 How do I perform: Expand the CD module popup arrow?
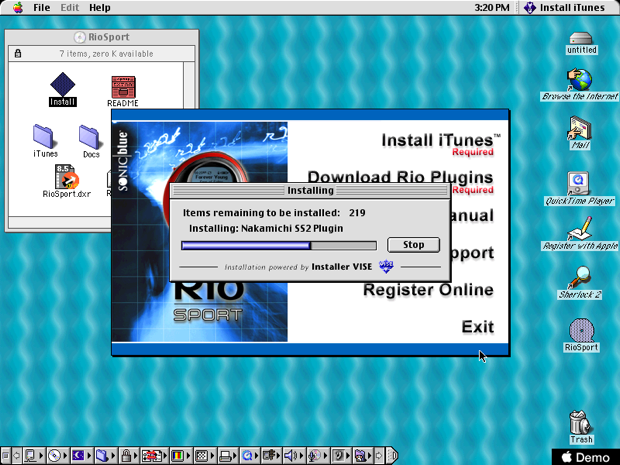point(65,456)
